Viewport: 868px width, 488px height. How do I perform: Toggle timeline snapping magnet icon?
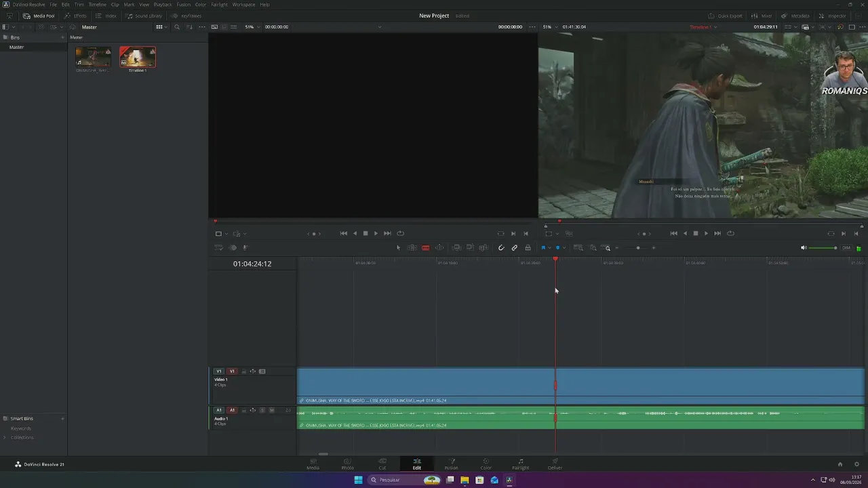[x=501, y=248]
